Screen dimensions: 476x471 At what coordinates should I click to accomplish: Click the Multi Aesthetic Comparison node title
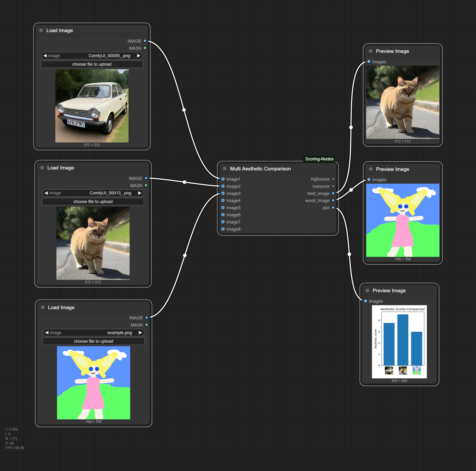[260, 169]
